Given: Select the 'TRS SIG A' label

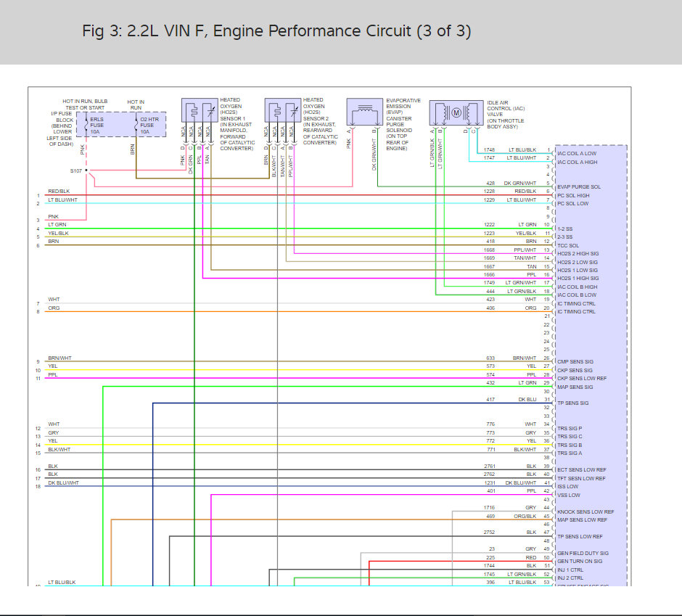Looking at the screenshot, I should pos(570,453).
